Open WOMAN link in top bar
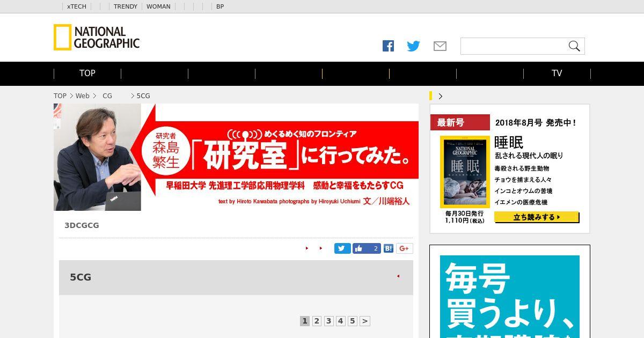The width and height of the screenshot is (644, 338). click(x=158, y=6)
